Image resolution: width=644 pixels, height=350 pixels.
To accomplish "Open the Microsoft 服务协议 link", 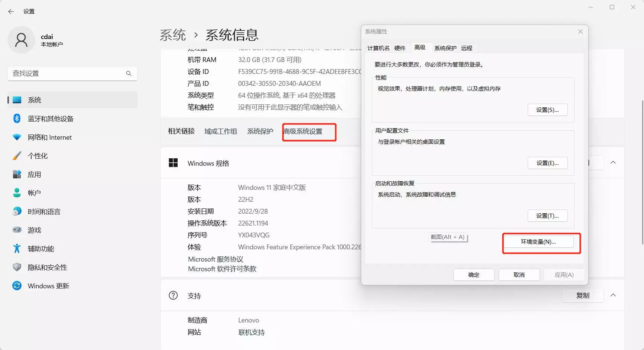I will 216,259.
